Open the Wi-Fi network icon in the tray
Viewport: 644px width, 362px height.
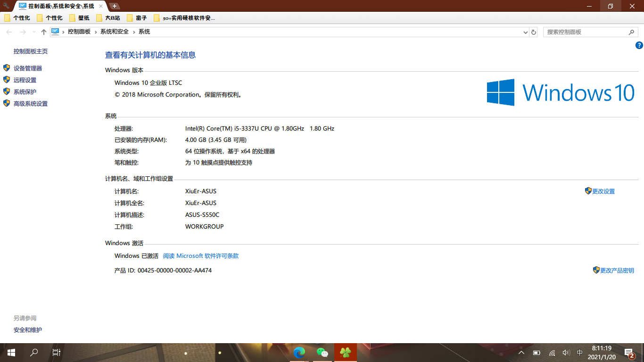point(552,353)
